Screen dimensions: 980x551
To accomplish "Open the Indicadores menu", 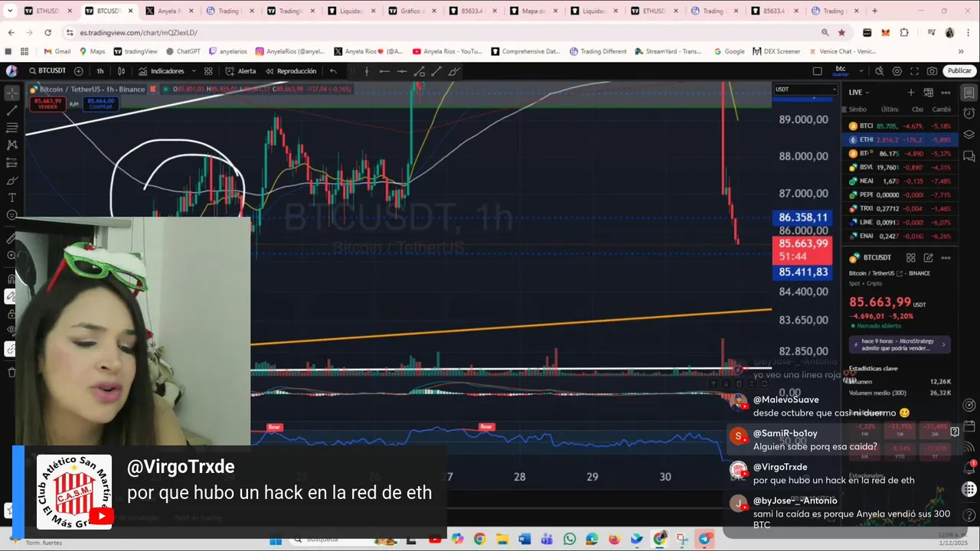I will coord(162,71).
